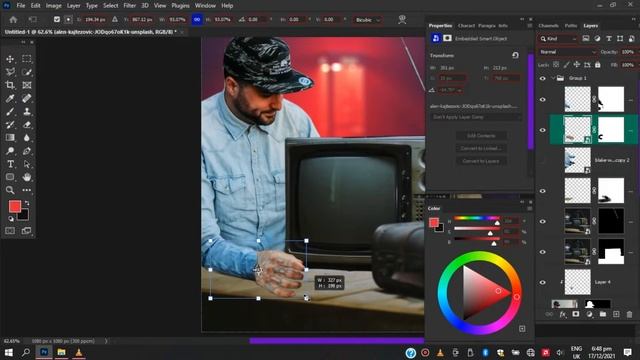Click the hue slider in Color panel
This screenshot has height=360, width=640.
477,218
